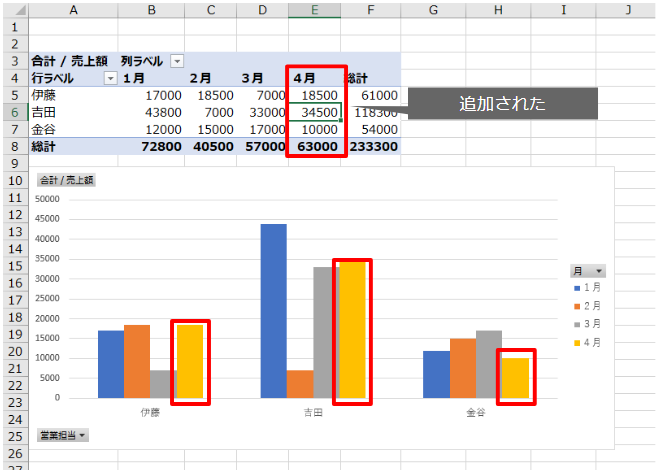Select the total cell 40500
The width and height of the screenshot is (661, 470).
tap(210, 146)
